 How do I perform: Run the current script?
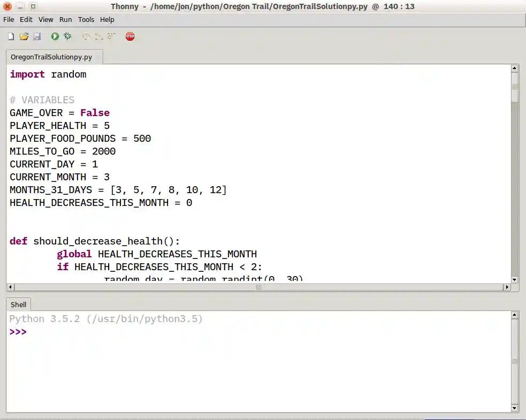55,36
